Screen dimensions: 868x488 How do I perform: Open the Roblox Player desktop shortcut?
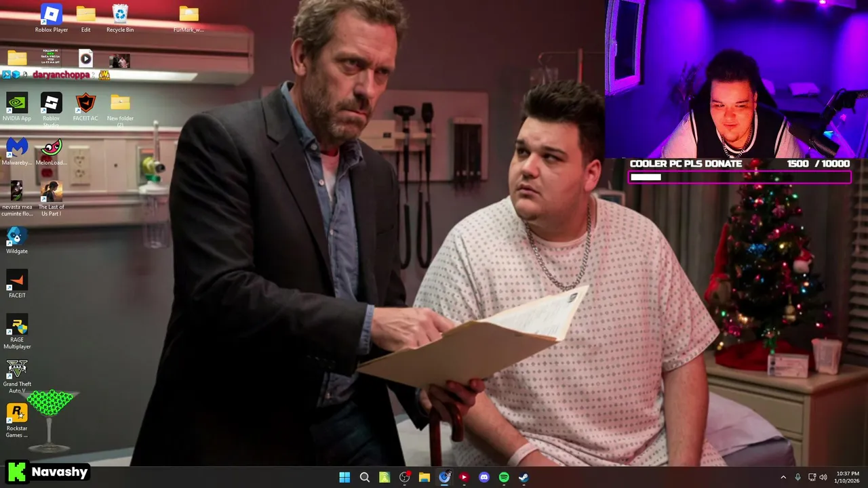(52, 18)
